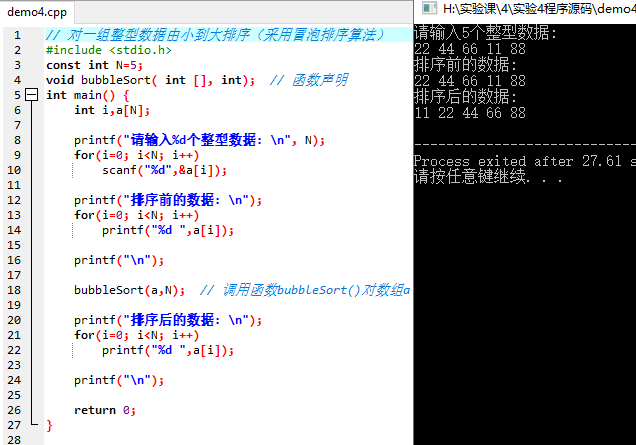Collapse the main() function fold box
The image size is (636, 445).
(x=31, y=95)
